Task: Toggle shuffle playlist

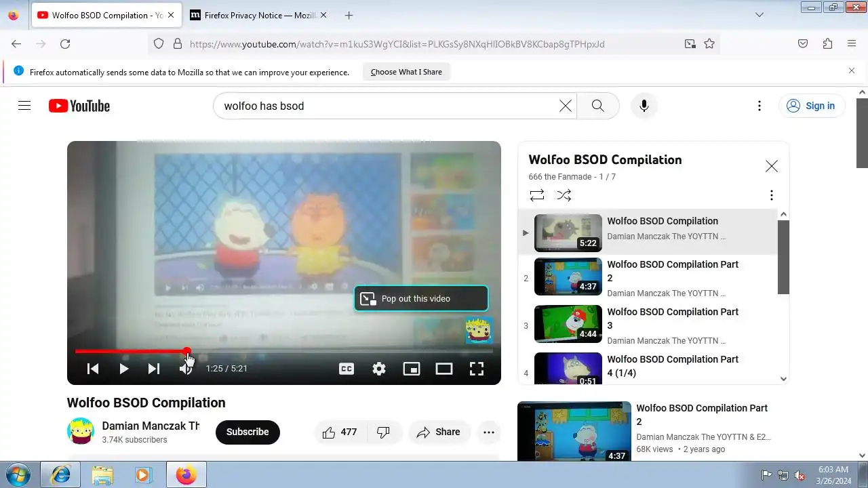Action: pyautogui.click(x=564, y=195)
